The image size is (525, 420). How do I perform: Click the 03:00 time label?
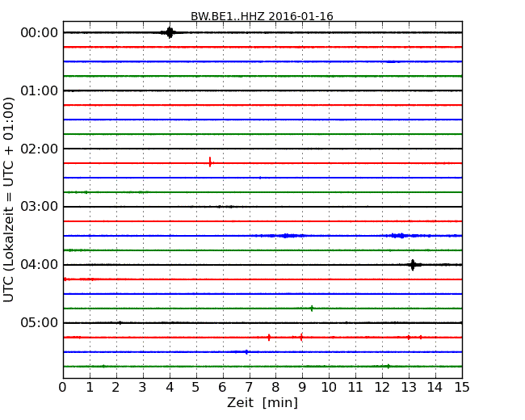pos(40,207)
